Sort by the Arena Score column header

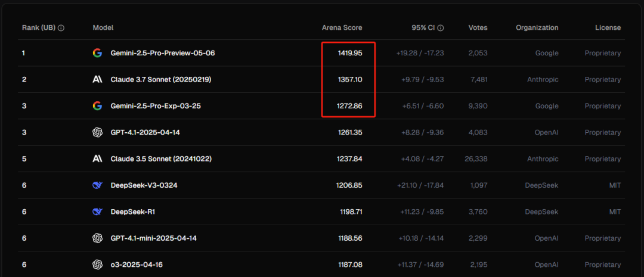342,28
